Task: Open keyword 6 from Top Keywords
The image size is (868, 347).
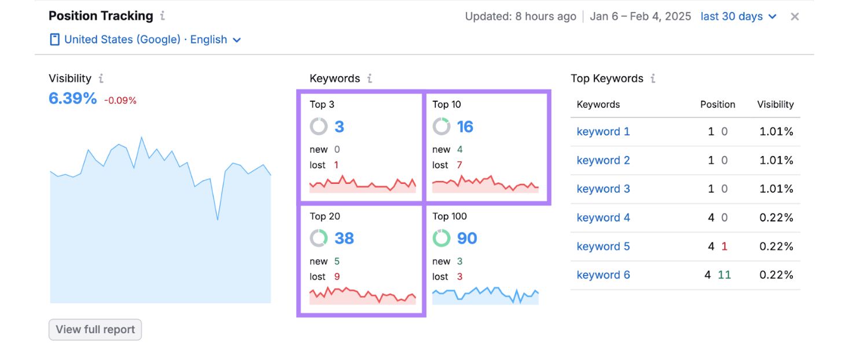Action: click(604, 275)
